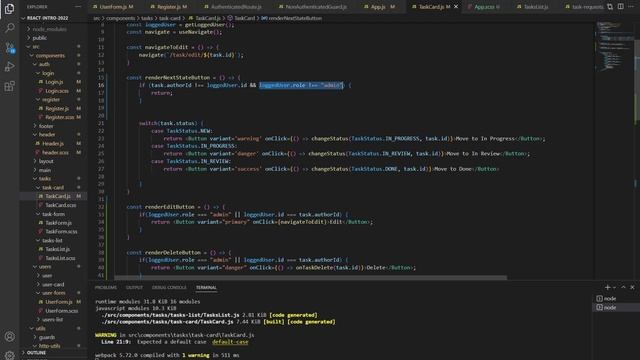Click the Open Changes compare icon
The width and height of the screenshot is (640, 360).
coord(610,7)
